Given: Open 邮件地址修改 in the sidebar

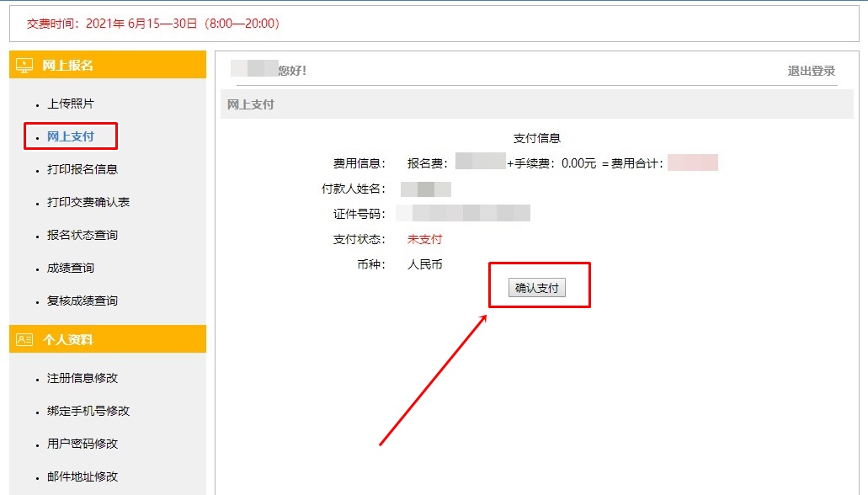Looking at the screenshot, I should [x=82, y=476].
